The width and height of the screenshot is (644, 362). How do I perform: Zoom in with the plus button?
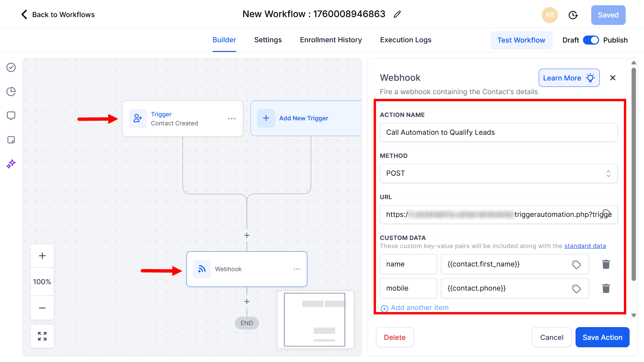coord(42,256)
